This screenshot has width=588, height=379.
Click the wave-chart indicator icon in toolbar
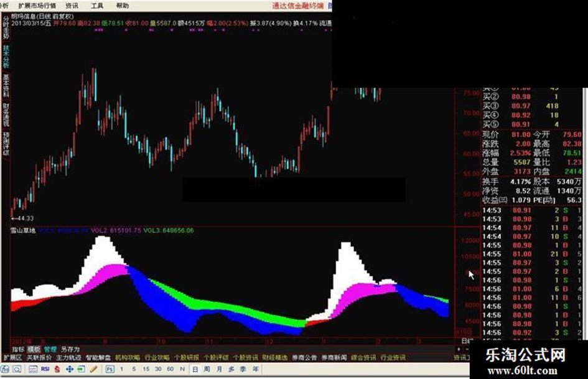(33, 369)
